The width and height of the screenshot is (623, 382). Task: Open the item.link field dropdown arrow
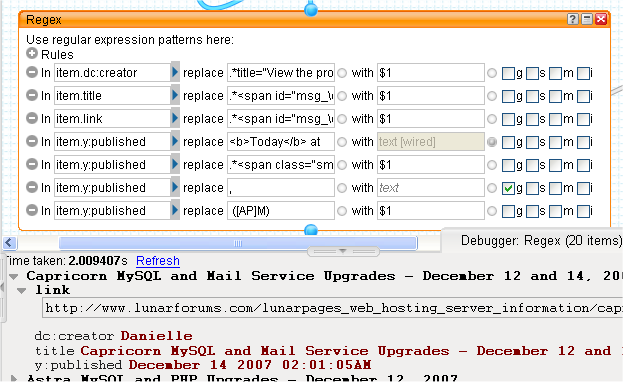(175, 118)
